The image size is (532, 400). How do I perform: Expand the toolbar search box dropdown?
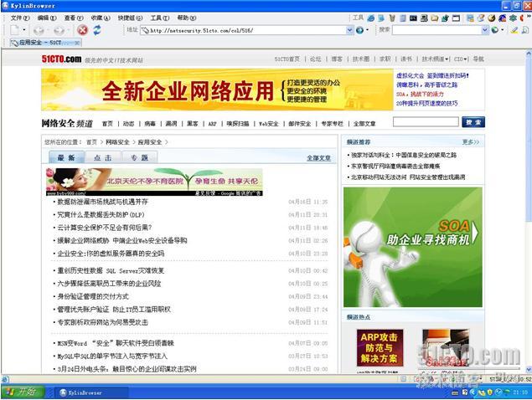(485, 30)
